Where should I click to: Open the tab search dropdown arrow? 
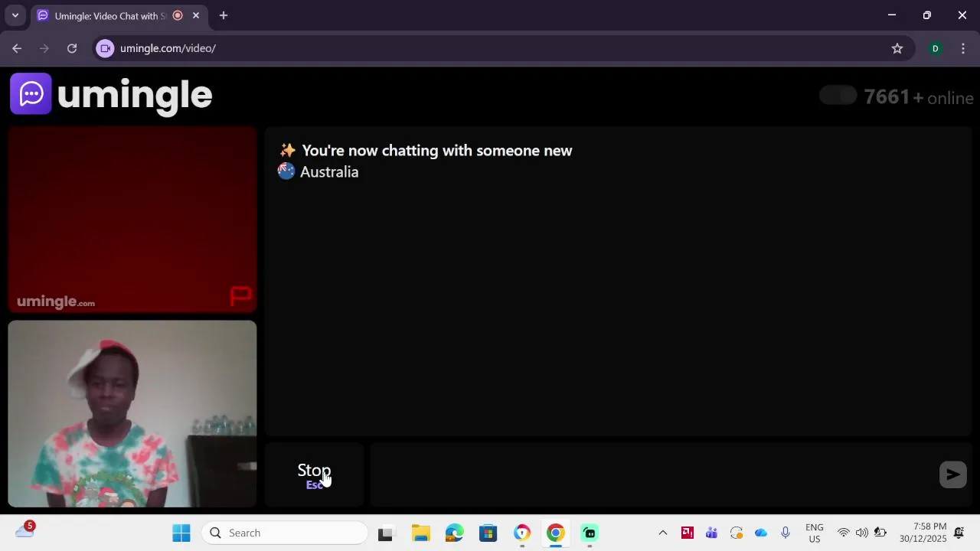coord(15,15)
